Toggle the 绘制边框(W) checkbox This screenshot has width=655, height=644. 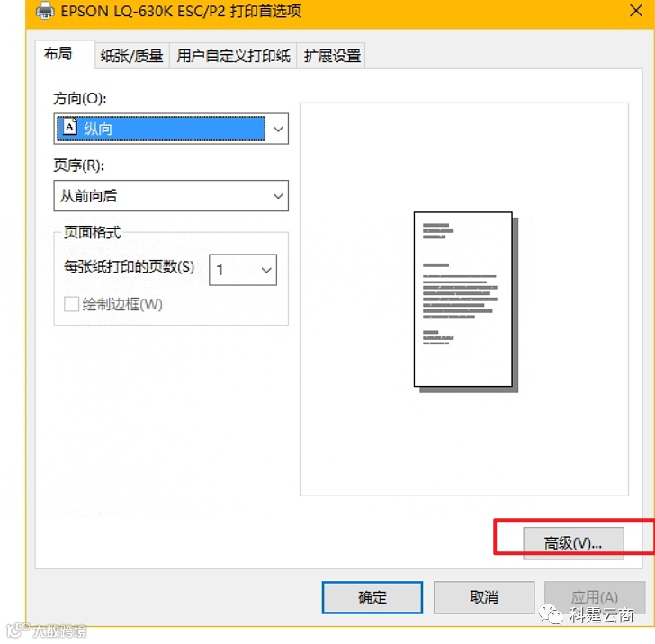pos(71,304)
